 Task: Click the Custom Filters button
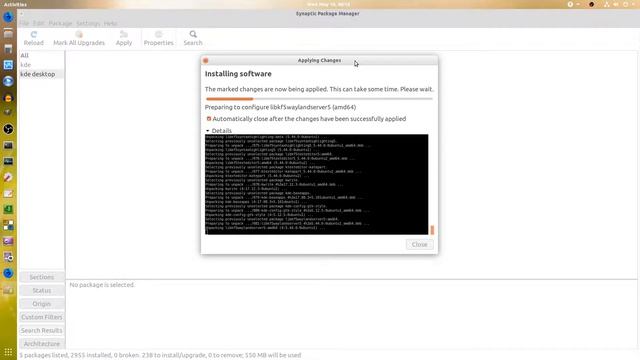click(x=42, y=317)
